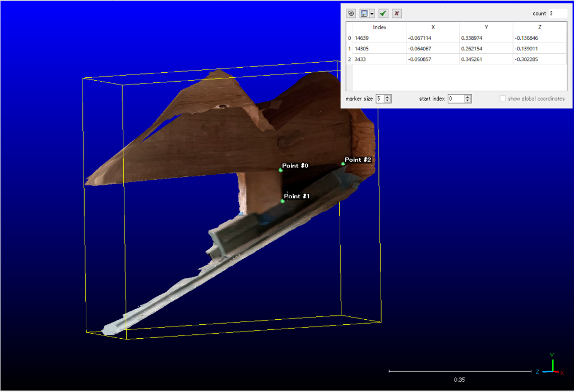Screen dimensions: 574x392
Task: Click the count field showing 3
Action: pyautogui.click(x=557, y=13)
